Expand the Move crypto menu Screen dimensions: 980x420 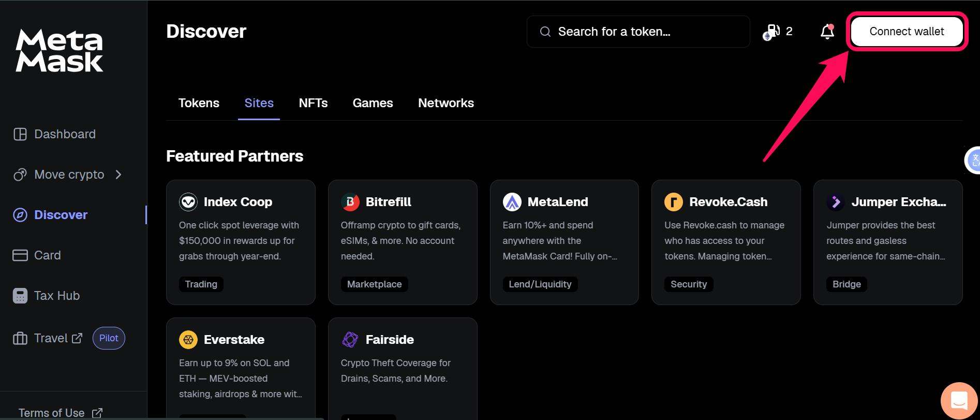coord(69,175)
